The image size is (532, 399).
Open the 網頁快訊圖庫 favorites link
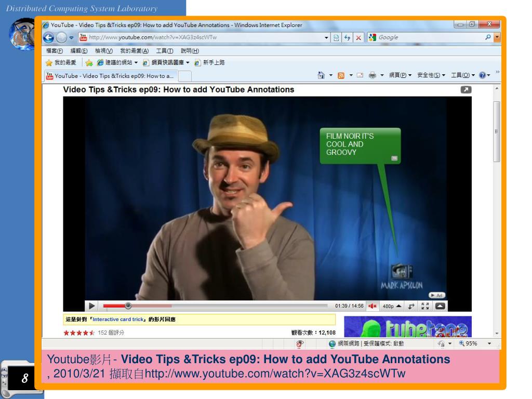[166, 62]
